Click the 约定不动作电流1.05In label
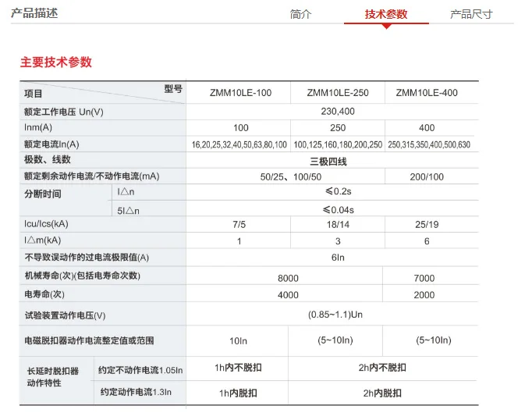 click(x=140, y=370)
